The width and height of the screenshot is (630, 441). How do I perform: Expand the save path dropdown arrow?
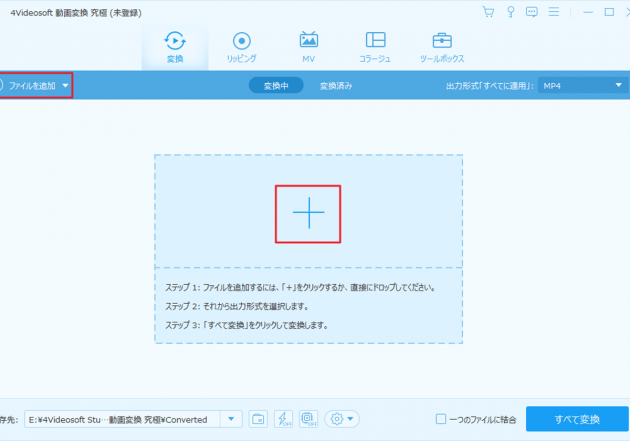point(233,418)
